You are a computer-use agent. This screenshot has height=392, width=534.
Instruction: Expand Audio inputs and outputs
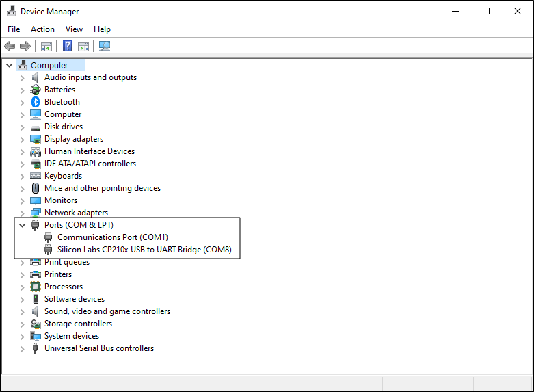pos(23,78)
